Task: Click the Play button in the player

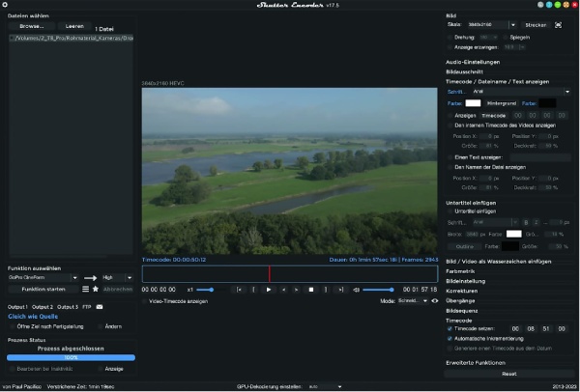Action: coord(269,290)
